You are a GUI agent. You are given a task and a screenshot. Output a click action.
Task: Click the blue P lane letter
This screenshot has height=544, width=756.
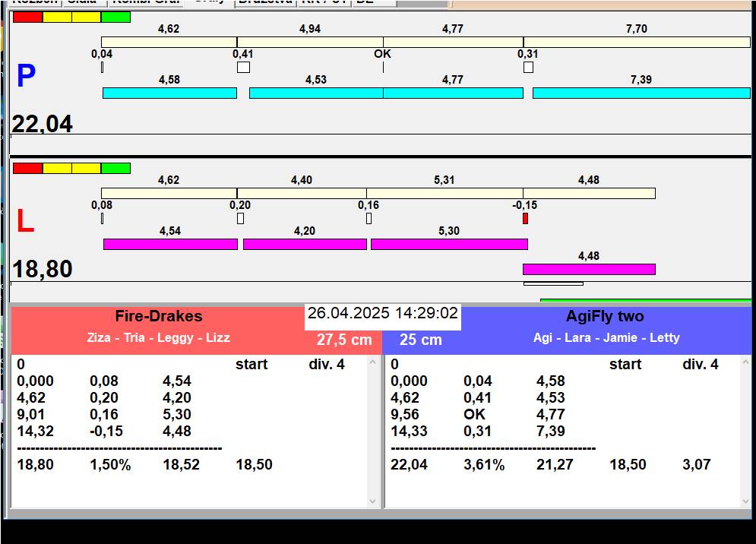click(x=26, y=76)
